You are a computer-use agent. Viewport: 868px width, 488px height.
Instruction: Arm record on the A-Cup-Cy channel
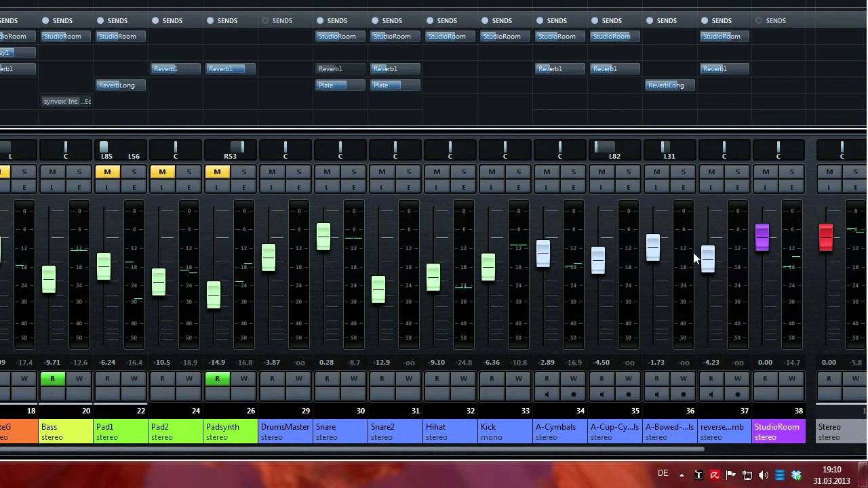point(629,394)
